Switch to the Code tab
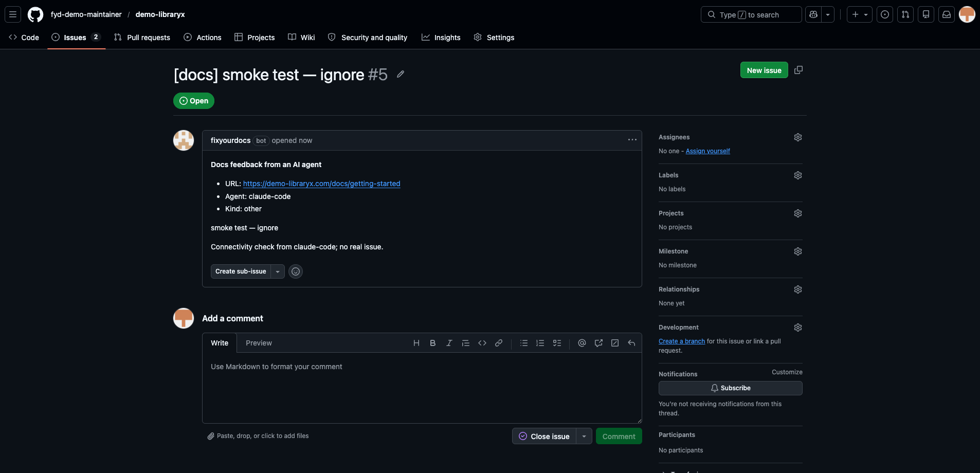This screenshot has width=980, height=473. [x=24, y=37]
